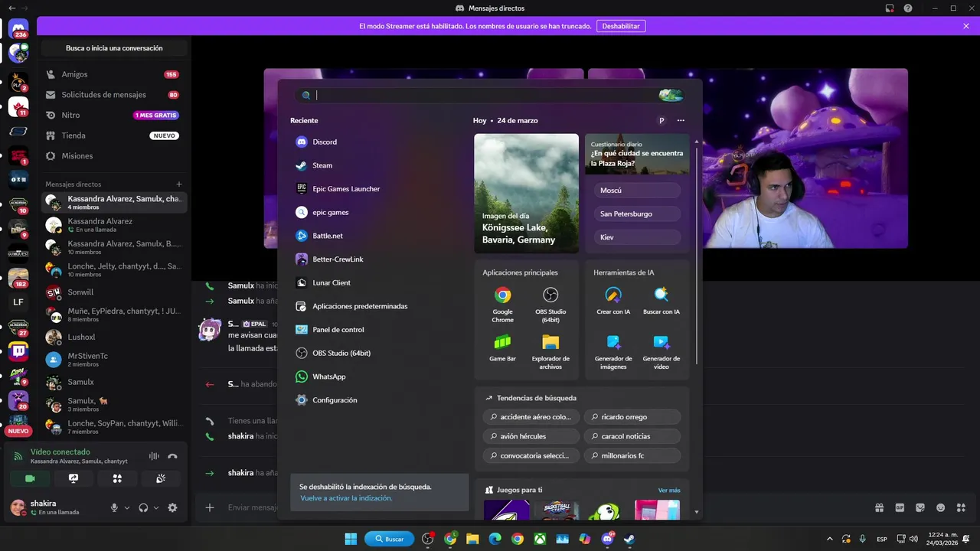Expand microphone input options arrow
Screen dimensions: 980x551
pos(127,507)
